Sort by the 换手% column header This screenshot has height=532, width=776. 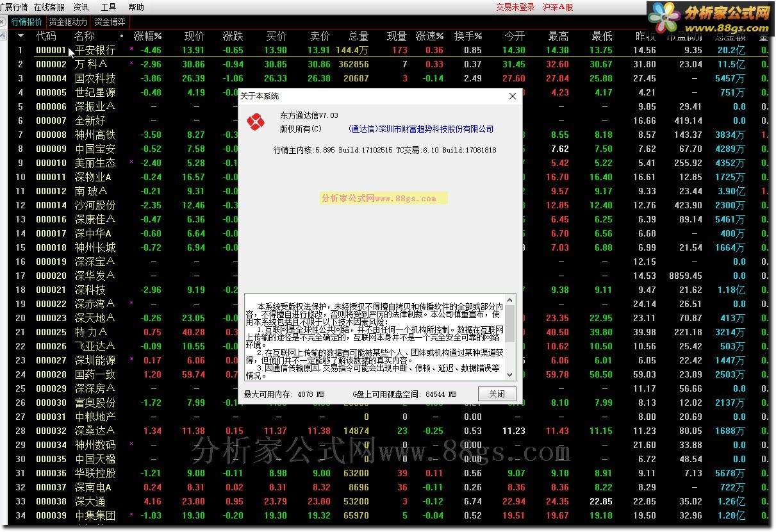[468, 36]
